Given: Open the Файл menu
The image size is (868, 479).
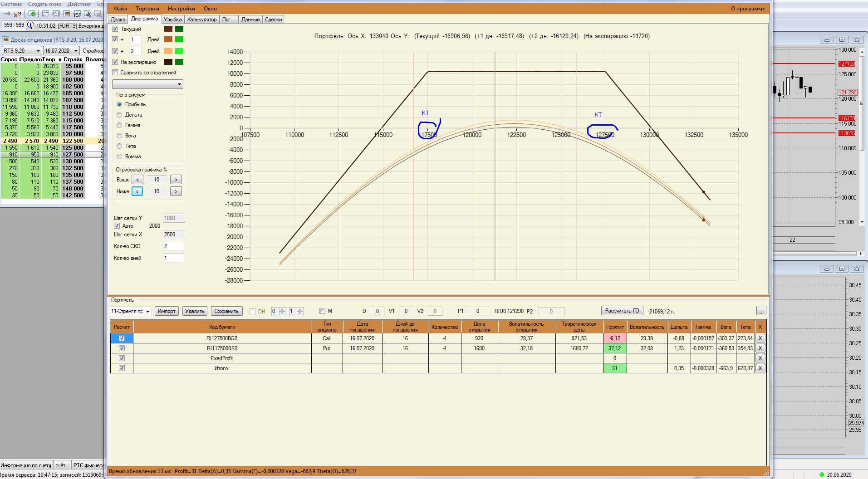Looking at the screenshot, I should (120, 9).
